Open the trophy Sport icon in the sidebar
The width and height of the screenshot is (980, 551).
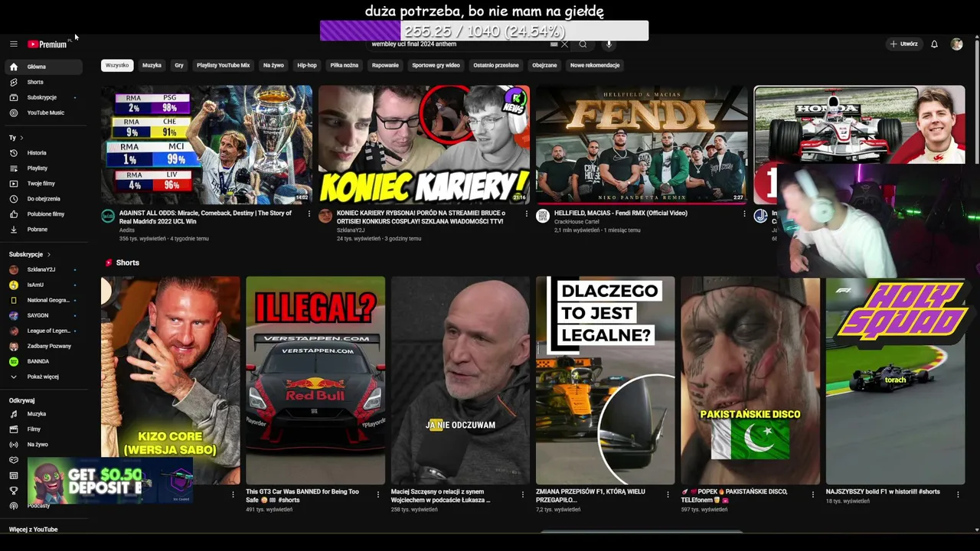13,491
